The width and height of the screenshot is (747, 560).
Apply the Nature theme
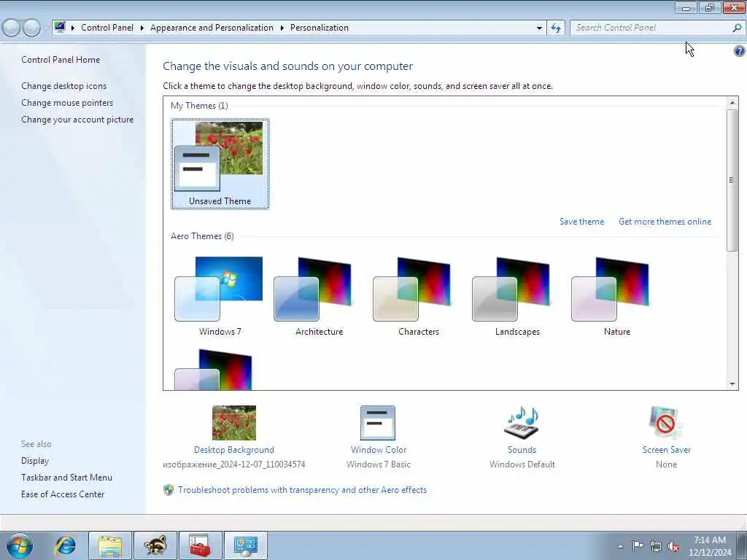click(x=616, y=296)
